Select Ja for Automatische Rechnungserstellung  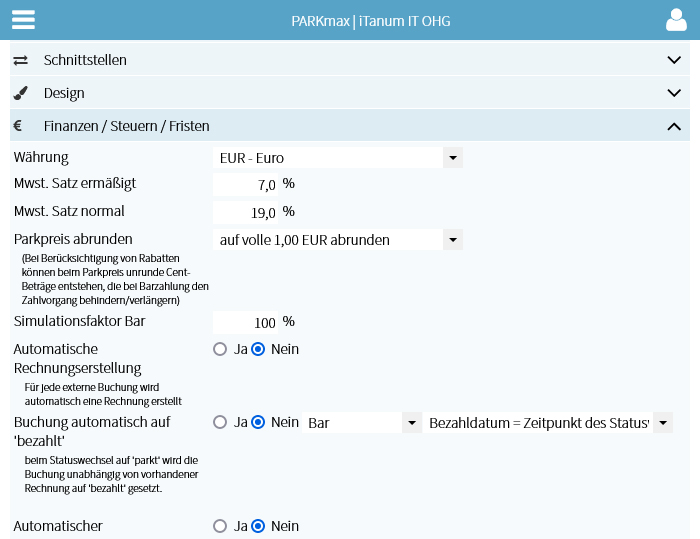(x=220, y=349)
